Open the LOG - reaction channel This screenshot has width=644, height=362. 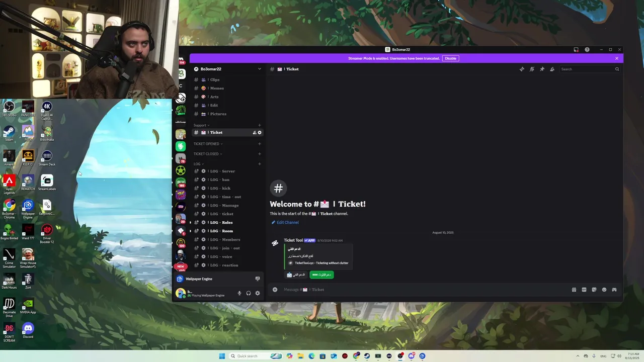click(x=227, y=265)
